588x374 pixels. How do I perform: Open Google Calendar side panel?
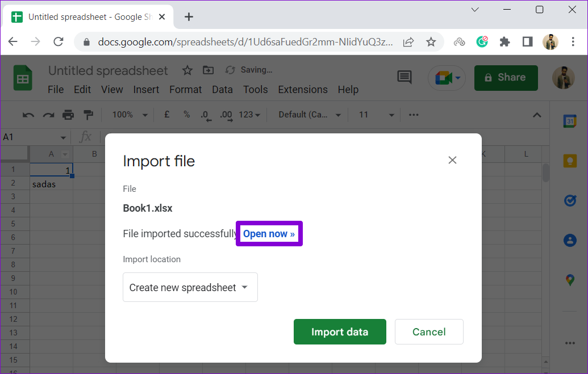point(570,121)
